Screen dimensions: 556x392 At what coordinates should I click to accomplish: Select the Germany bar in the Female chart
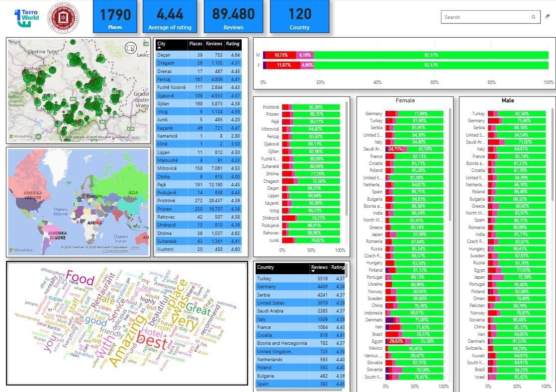point(414,113)
